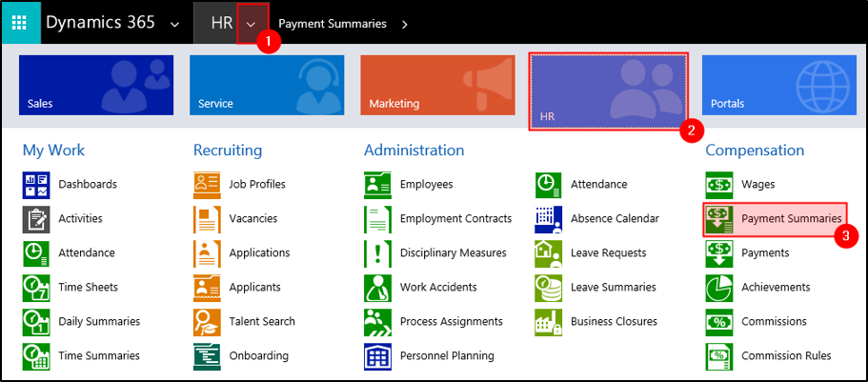Select the Sales area tile
Viewport: 868px width, 382px height.
(x=95, y=85)
